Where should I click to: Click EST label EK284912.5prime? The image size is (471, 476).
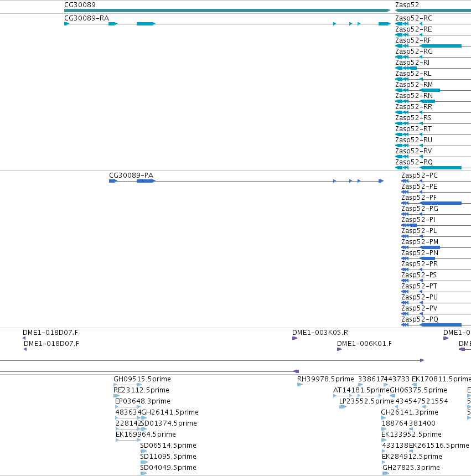tap(412, 457)
